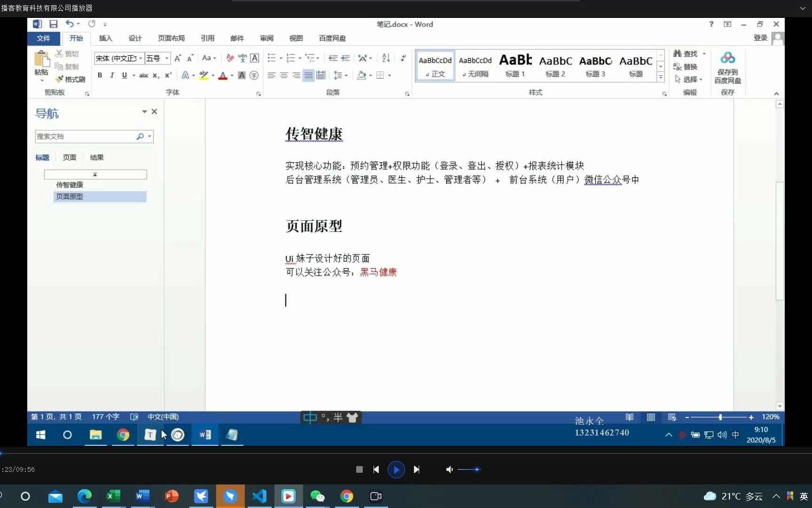
Task: Align paragraph text to the left
Action: (272, 75)
